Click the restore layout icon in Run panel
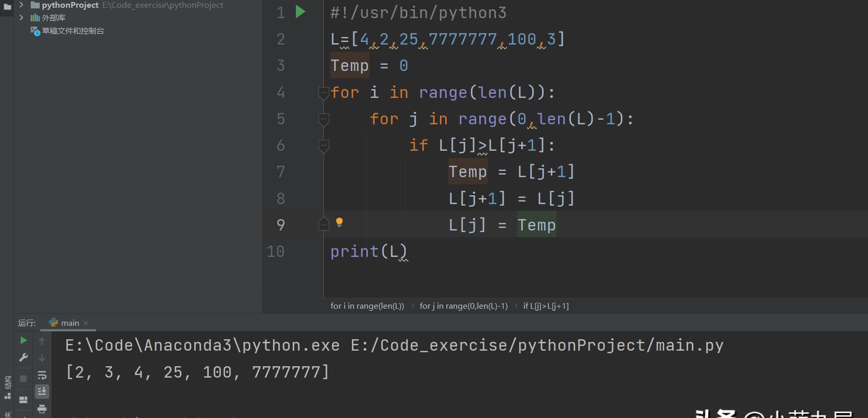 [23, 399]
